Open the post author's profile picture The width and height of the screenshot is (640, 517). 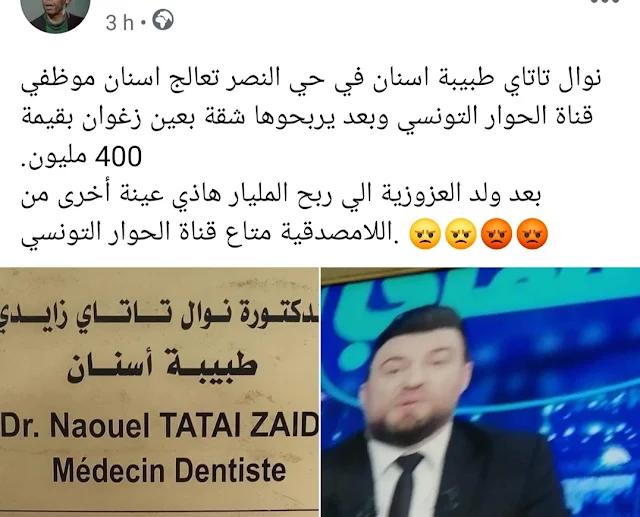pos(56,14)
